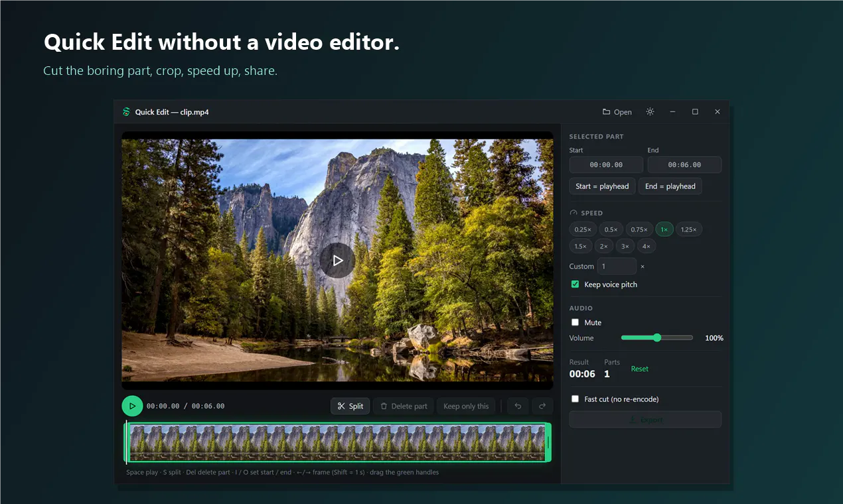Click the 100% volume value

pos(714,338)
